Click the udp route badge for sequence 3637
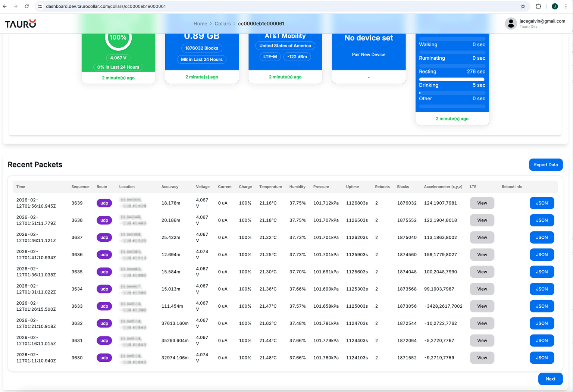This screenshot has height=392, width=573. tap(104, 237)
